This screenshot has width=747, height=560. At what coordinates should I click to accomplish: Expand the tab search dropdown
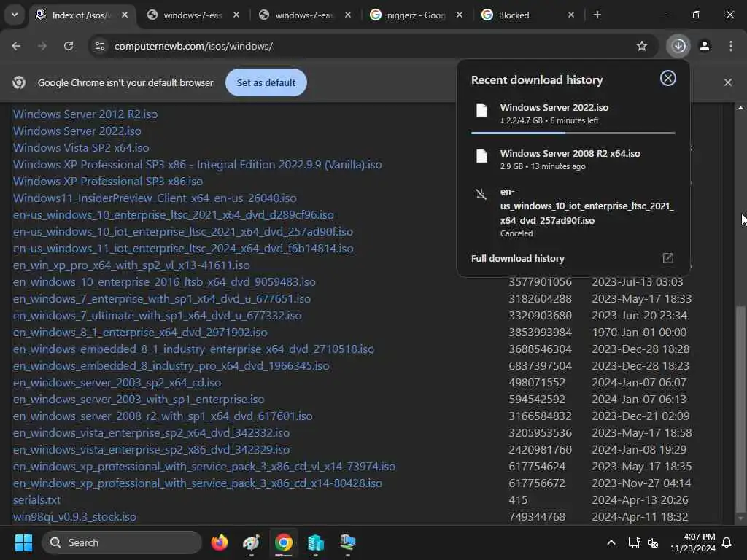point(15,15)
